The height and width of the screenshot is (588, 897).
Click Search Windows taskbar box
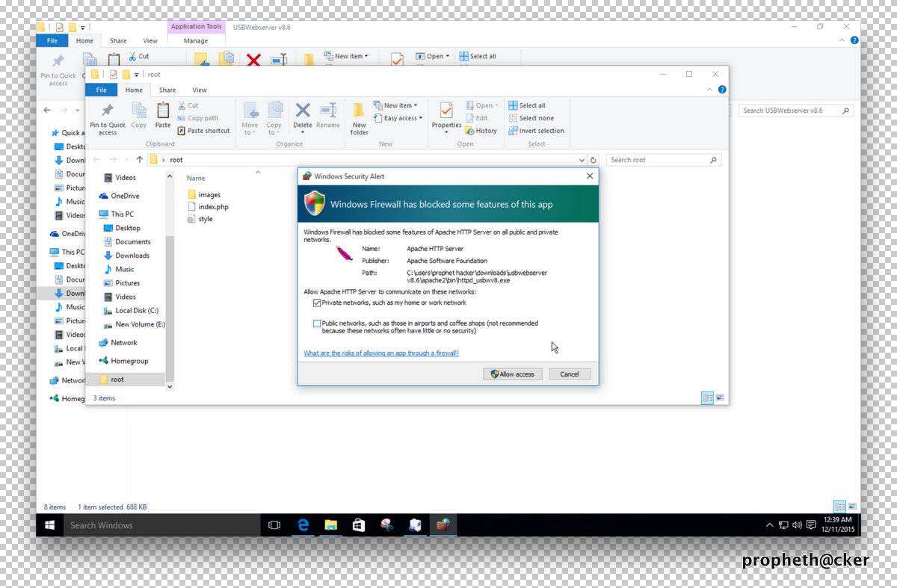161,525
